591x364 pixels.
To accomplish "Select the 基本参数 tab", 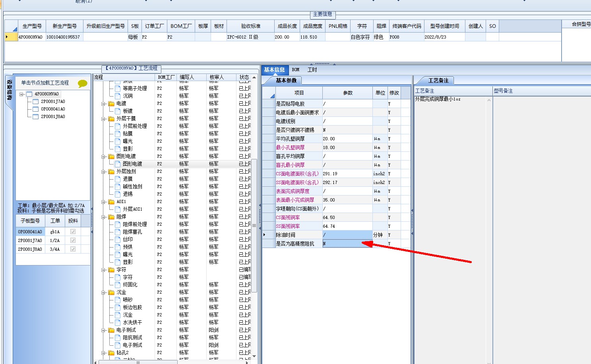I will pos(286,80).
